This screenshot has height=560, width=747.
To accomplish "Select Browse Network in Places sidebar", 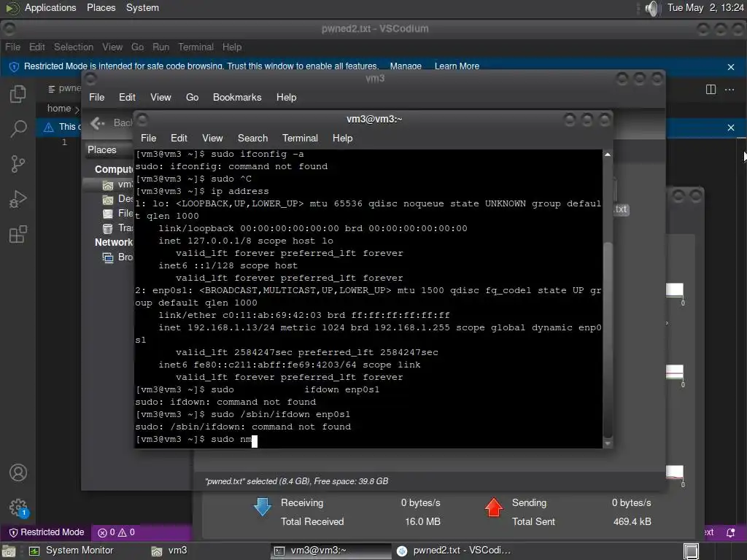I will [117, 257].
